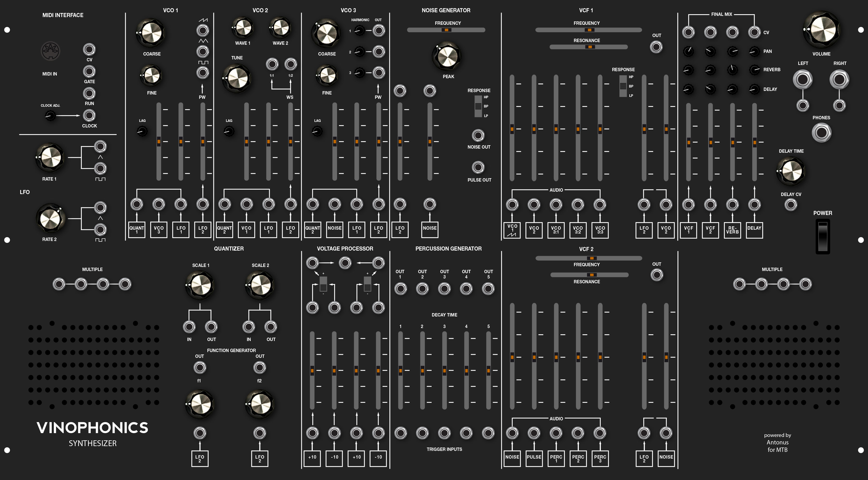The height and width of the screenshot is (480, 868).
Task: Click the DELAY CV input jack
Action: pyautogui.click(x=791, y=204)
